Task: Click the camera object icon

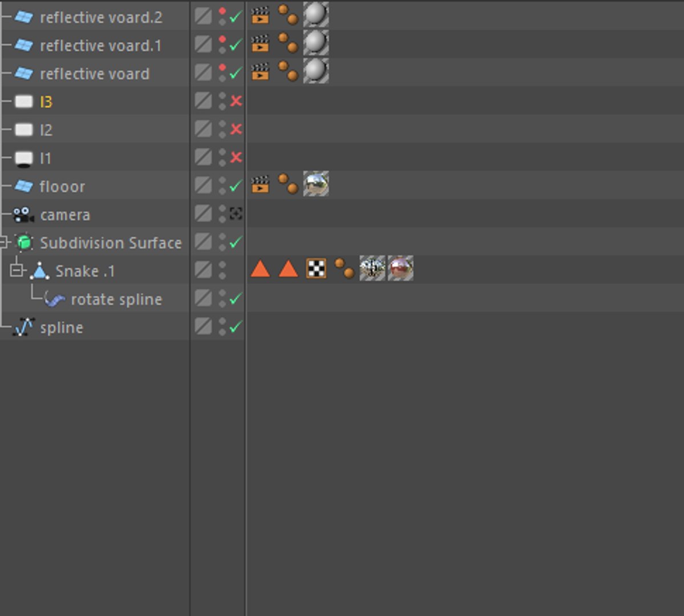Action: pos(23,214)
